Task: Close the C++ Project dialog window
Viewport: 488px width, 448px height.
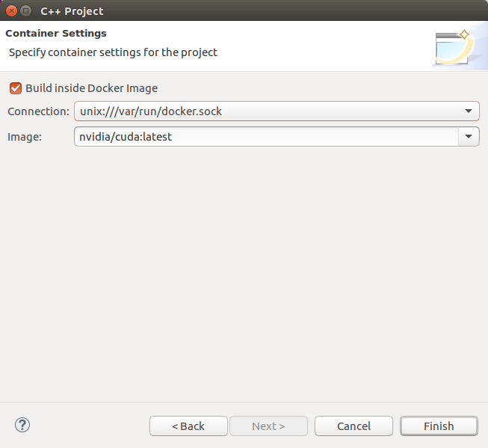Action: pyautogui.click(x=11, y=11)
